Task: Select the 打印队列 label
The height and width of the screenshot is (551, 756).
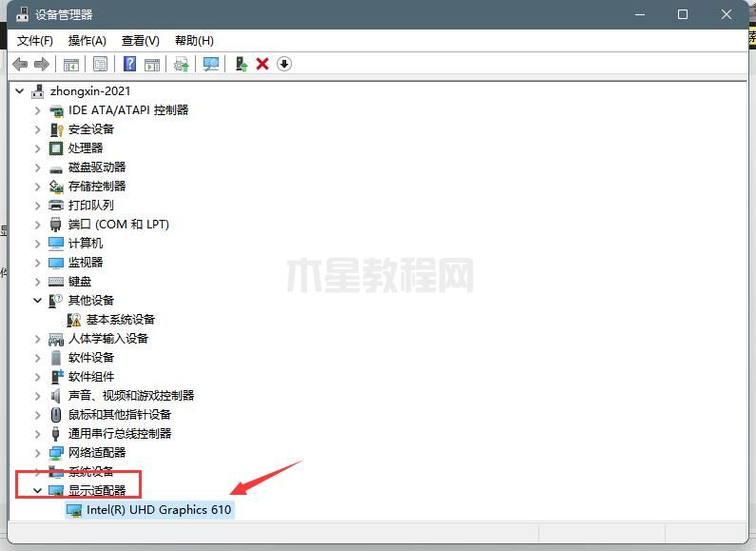Action: click(x=91, y=206)
